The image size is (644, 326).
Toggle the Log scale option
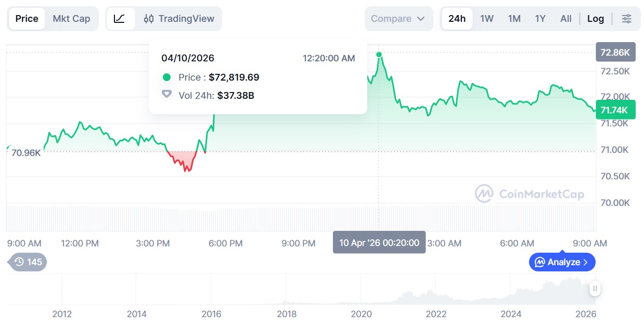pos(596,19)
